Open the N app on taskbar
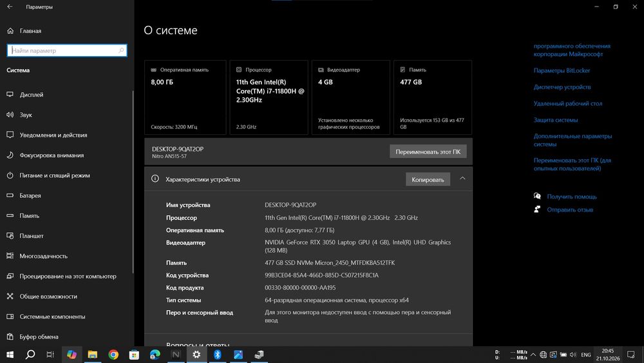Screen dimensions: 644x363 [x=176, y=355]
